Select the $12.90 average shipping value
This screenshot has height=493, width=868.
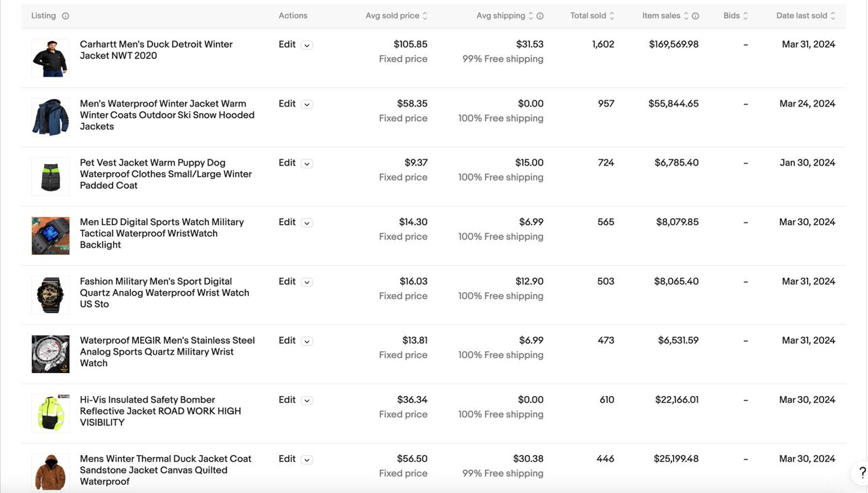pyautogui.click(x=530, y=281)
